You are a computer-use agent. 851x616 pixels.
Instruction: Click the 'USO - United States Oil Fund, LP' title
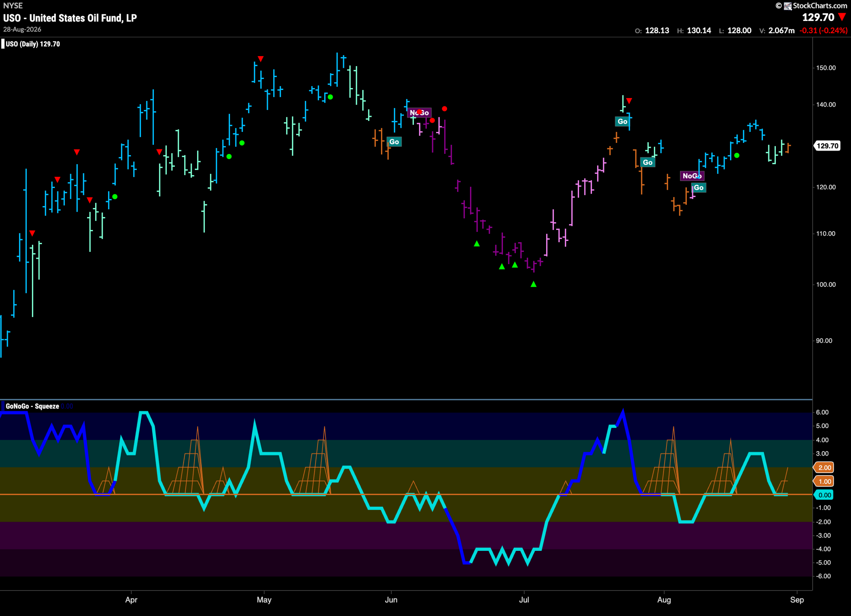pyautogui.click(x=70, y=18)
